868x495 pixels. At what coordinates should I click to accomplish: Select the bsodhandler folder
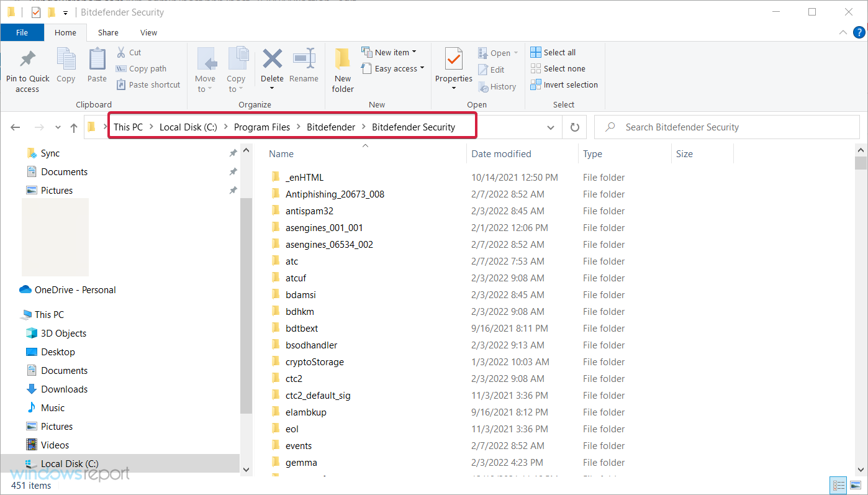click(311, 345)
